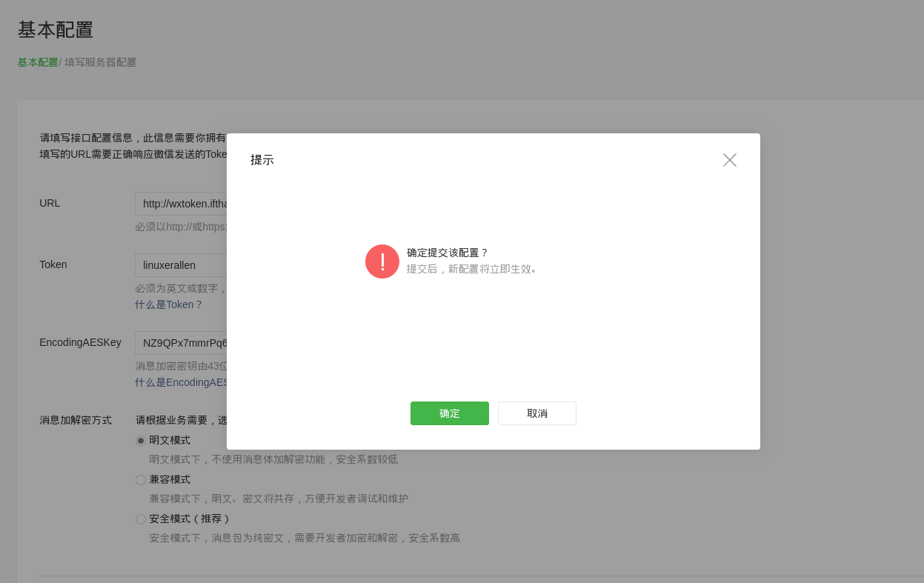This screenshot has width=924, height=583.
Task: Open the 什么是Token？ help link
Action: click(x=168, y=304)
